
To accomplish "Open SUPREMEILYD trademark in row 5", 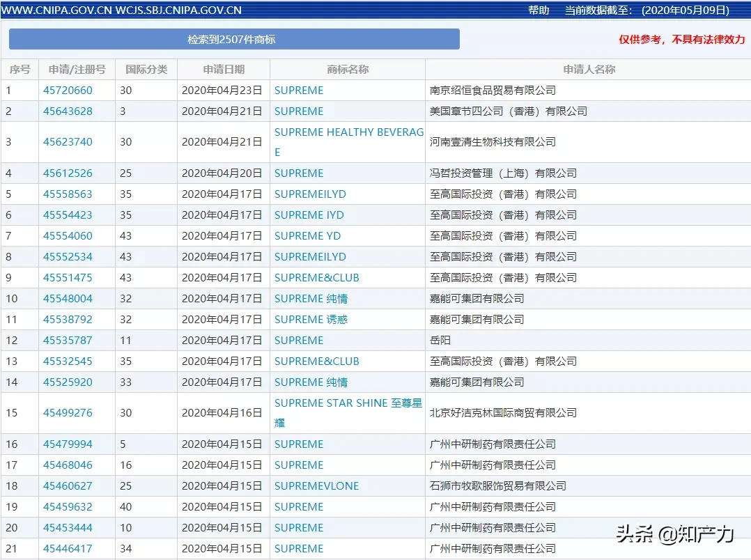I will pyautogui.click(x=310, y=194).
